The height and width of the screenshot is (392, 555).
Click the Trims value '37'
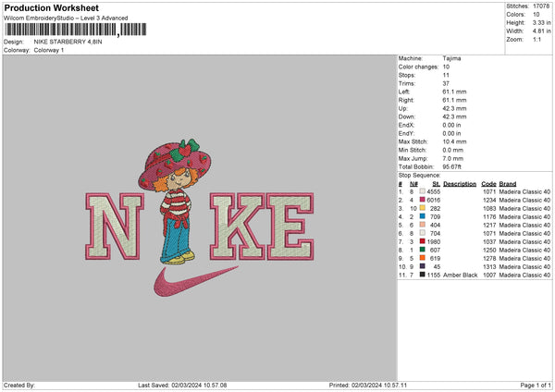tap(446, 83)
